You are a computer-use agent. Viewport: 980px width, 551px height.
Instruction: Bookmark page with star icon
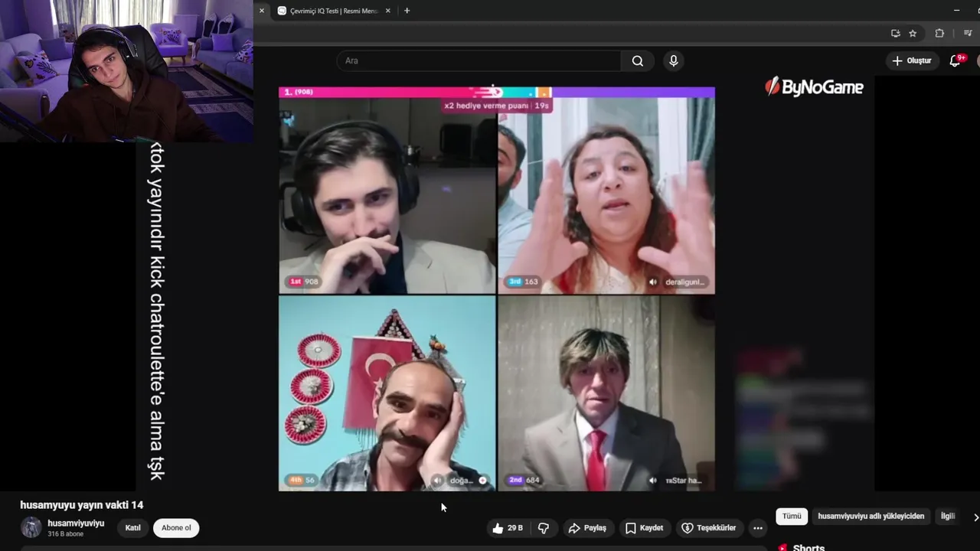coord(913,33)
